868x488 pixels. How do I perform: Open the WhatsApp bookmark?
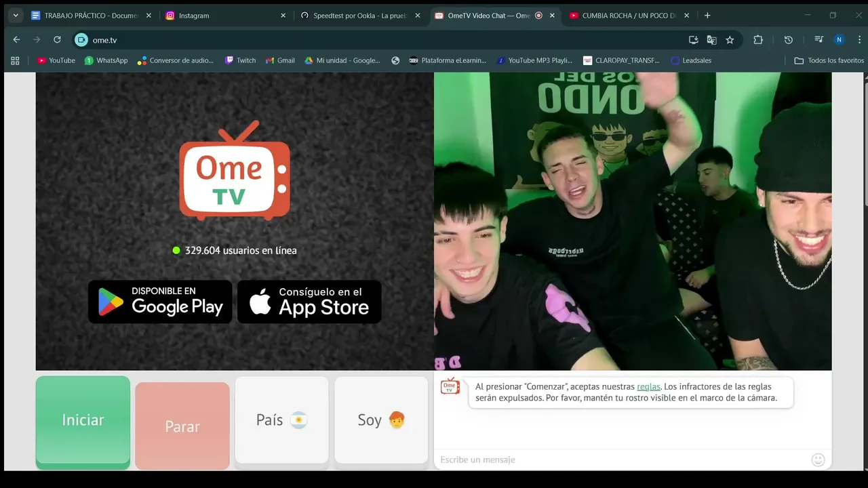coord(106,60)
